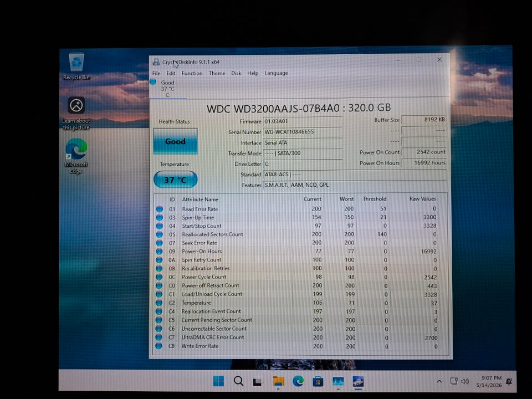Click the Drive Letter field
Viewport: 532px width, 399px height.
(303, 164)
